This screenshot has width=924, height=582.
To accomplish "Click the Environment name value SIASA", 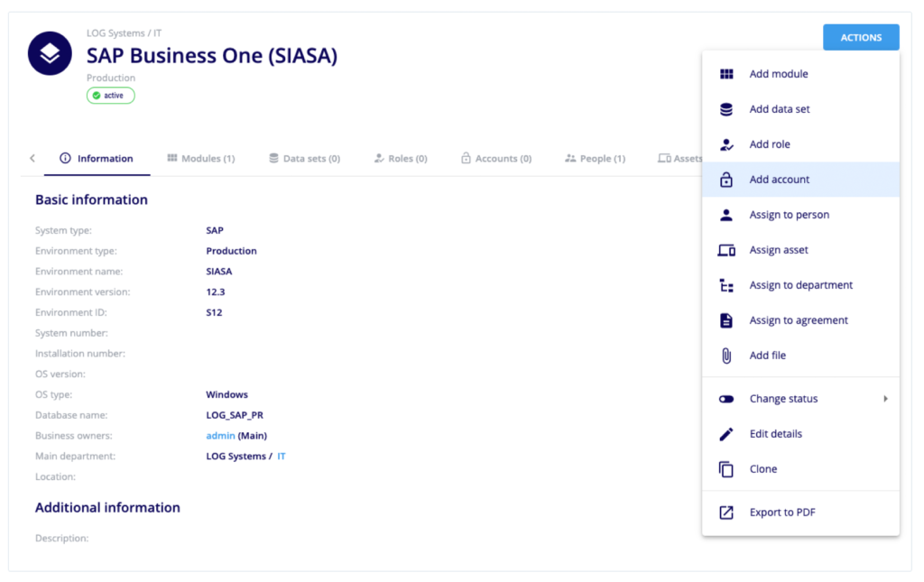I will (x=218, y=272).
